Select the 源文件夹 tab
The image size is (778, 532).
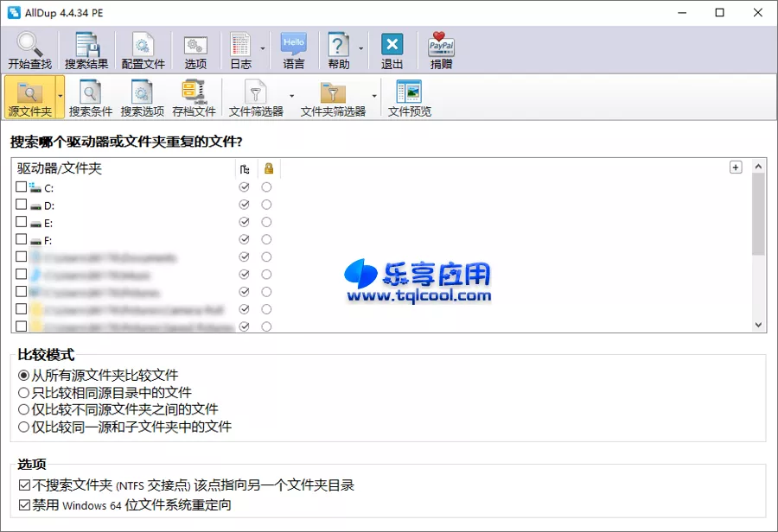click(29, 95)
